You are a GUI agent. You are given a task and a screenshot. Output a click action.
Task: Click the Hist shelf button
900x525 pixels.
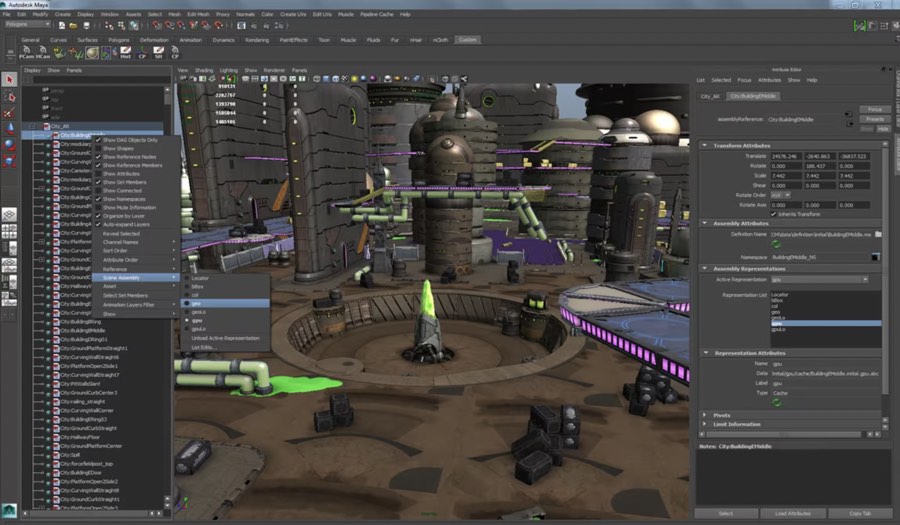pos(125,53)
